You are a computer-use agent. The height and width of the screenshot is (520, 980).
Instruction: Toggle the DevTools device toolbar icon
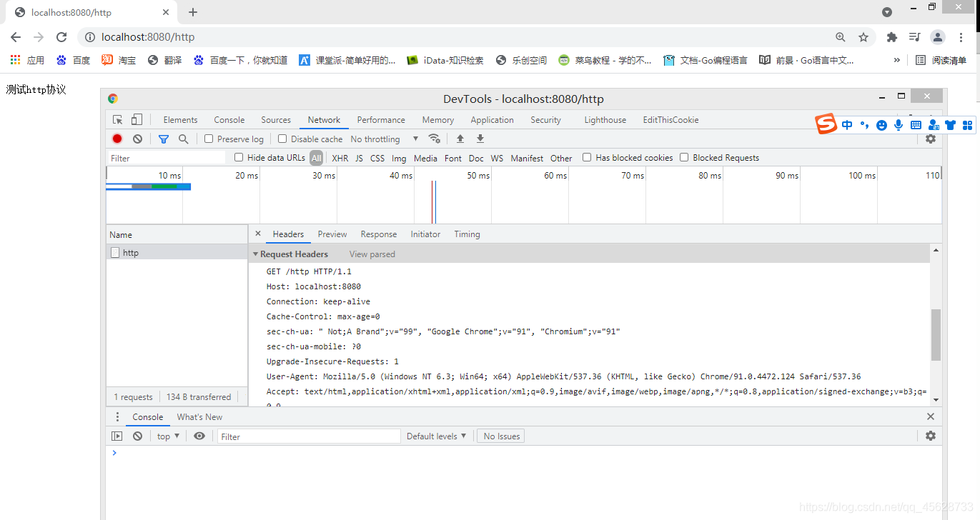pyautogui.click(x=137, y=120)
